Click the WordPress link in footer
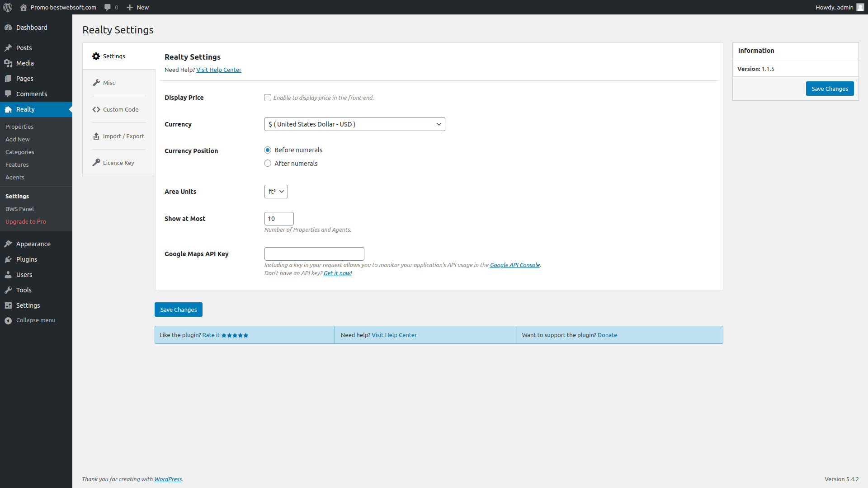 168,479
